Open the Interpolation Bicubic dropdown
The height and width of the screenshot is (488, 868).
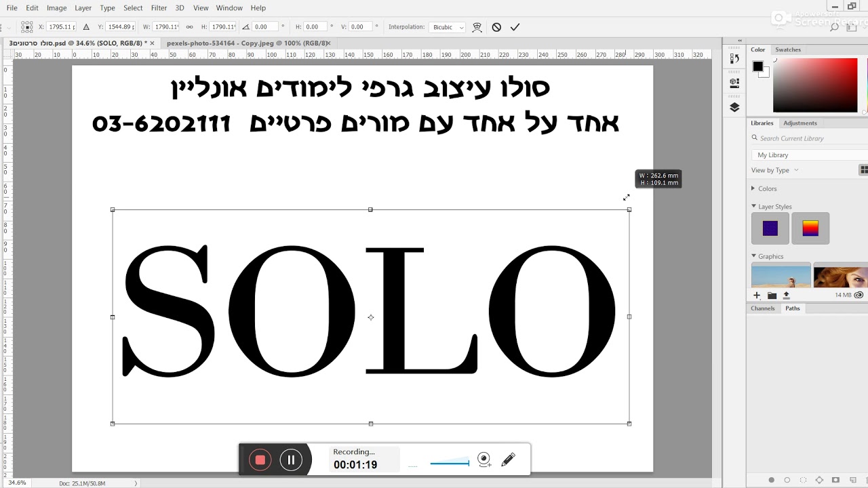tap(448, 27)
